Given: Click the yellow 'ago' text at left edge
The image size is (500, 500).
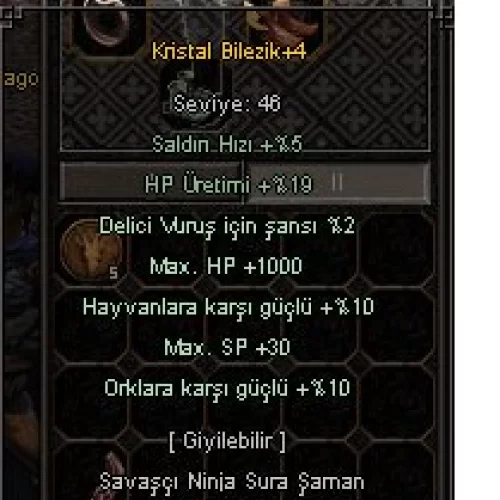Looking at the screenshot, I should click(20, 80).
